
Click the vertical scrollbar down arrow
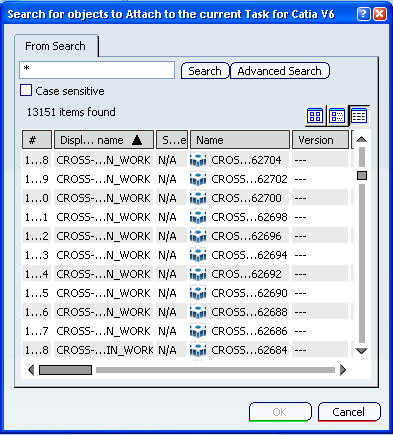coord(361,351)
